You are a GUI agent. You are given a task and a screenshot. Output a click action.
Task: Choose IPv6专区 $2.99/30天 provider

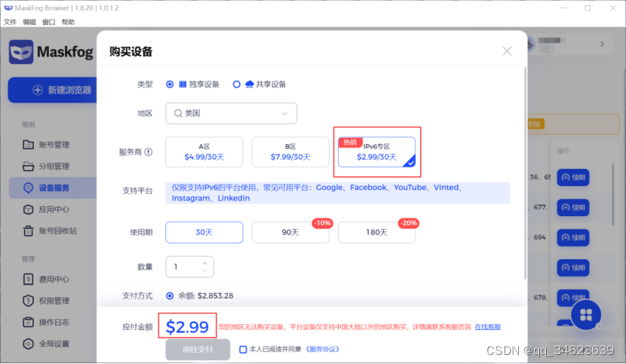(x=377, y=152)
